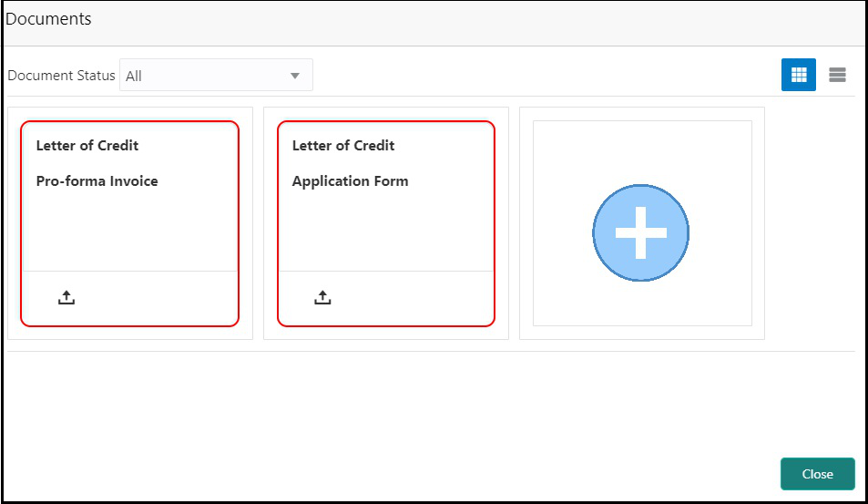The image size is (868, 504).
Task: Add a new document with plus circle
Action: click(x=640, y=232)
